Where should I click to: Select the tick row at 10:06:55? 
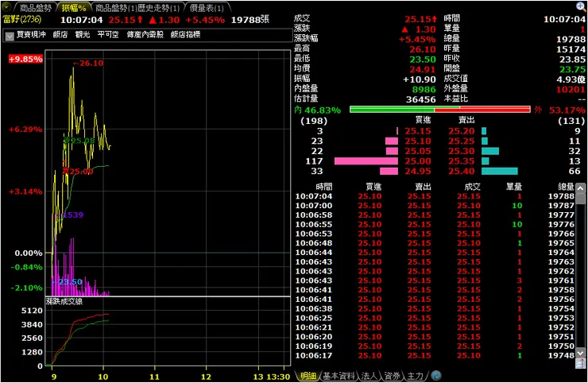click(x=435, y=224)
